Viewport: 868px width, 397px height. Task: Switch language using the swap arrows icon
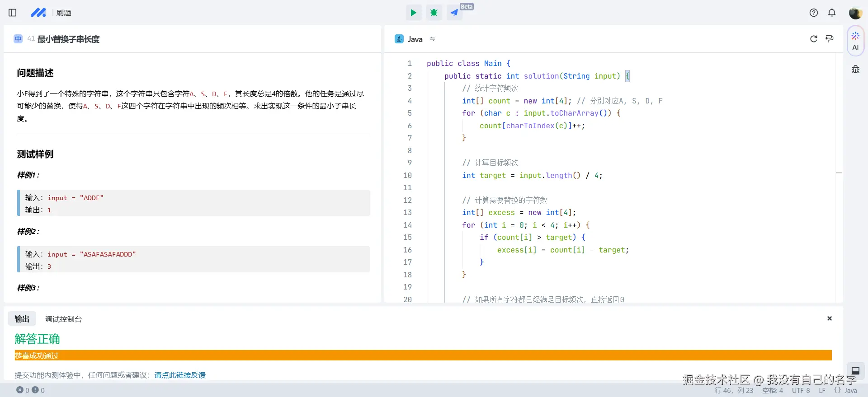pos(432,39)
